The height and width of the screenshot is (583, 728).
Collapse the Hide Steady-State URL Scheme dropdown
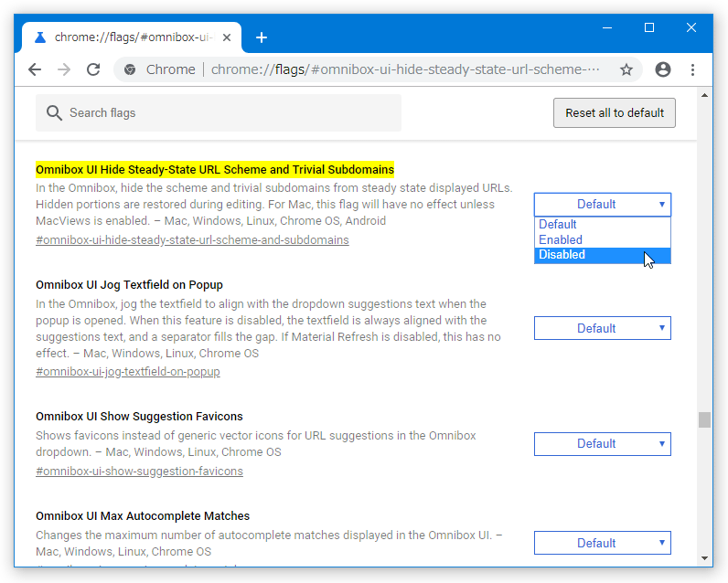(x=602, y=205)
